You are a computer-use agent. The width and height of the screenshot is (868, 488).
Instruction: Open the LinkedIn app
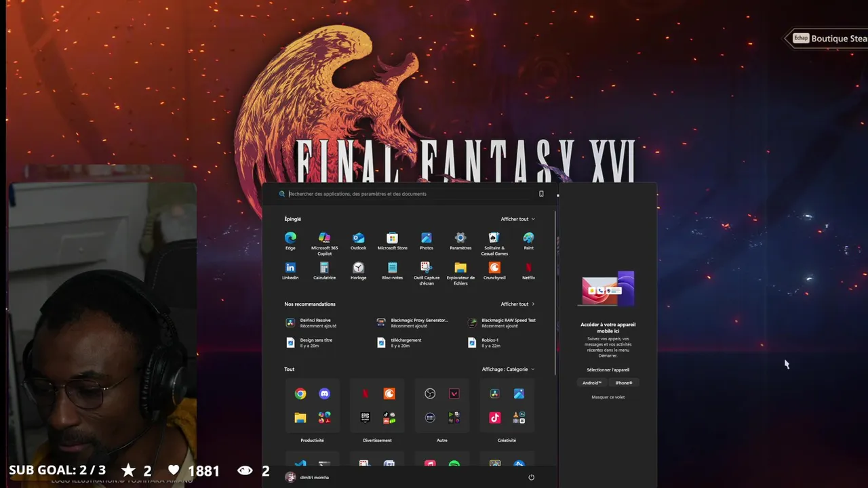coord(290,270)
